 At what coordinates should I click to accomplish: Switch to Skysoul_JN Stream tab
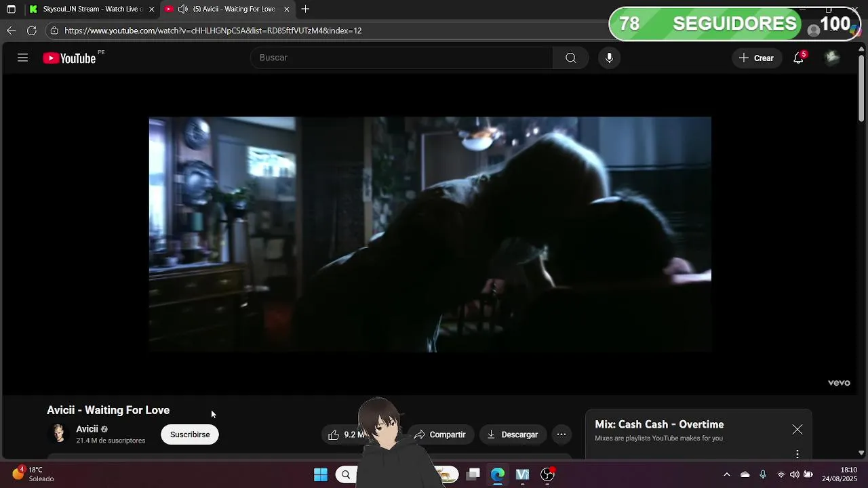(92, 9)
